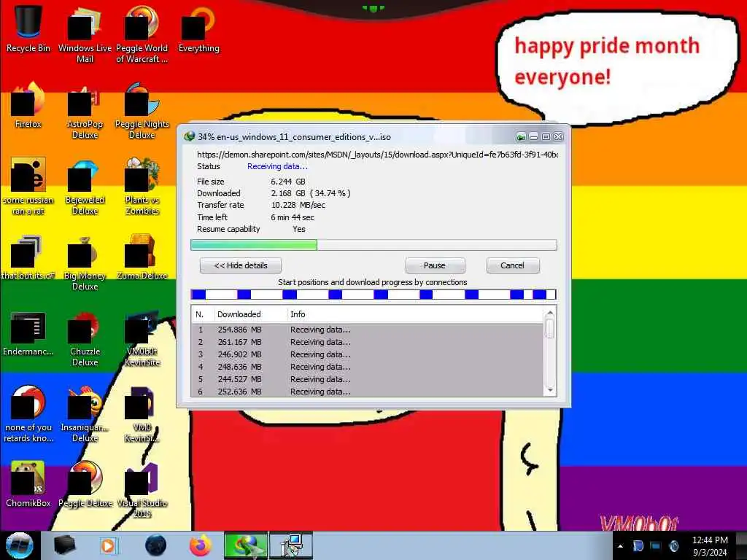Viewport: 747px width, 560px height.
Task: Open the globe browser icon on the taskbar
Action: click(155, 545)
